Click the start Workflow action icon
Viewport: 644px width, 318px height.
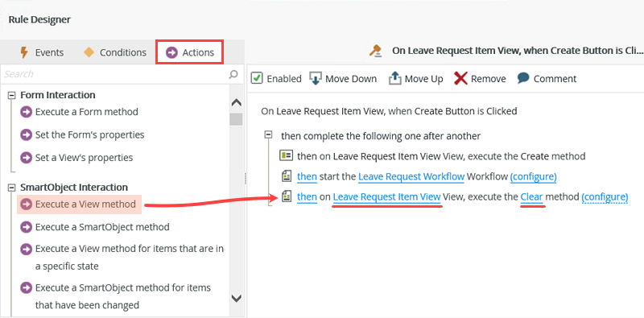pos(286,176)
